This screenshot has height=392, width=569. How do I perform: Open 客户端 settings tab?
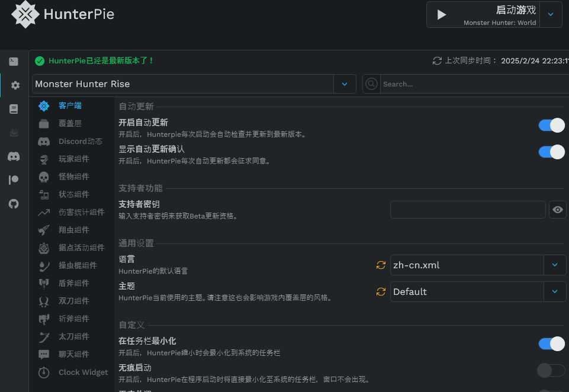pyautogui.click(x=72, y=105)
